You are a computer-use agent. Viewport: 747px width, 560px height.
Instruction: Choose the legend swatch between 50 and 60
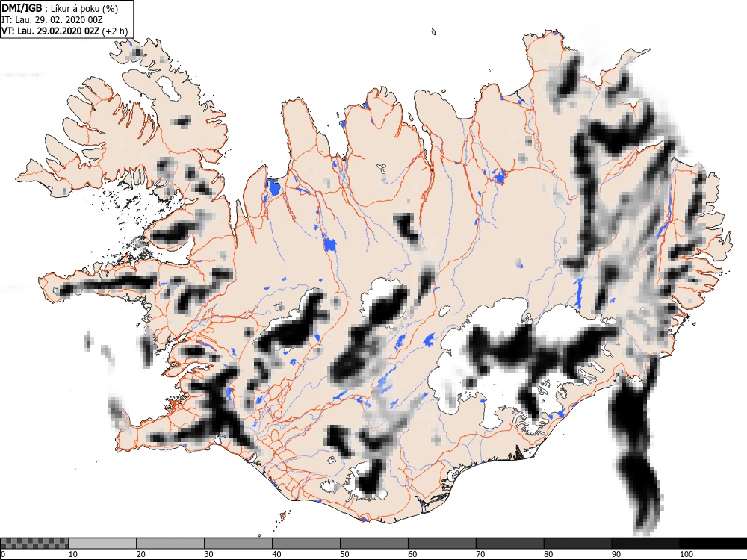(x=374, y=544)
